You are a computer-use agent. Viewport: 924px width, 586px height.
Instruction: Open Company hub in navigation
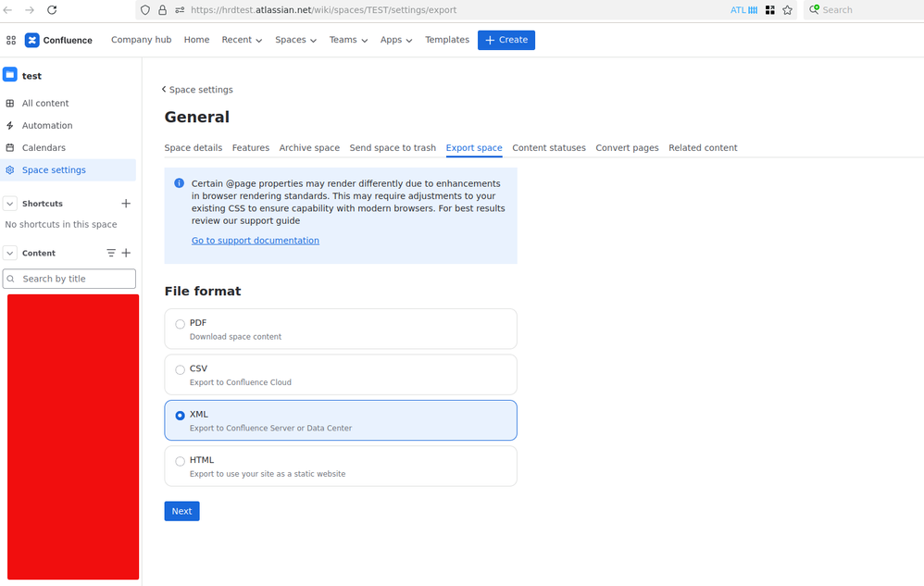tap(142, 40)
